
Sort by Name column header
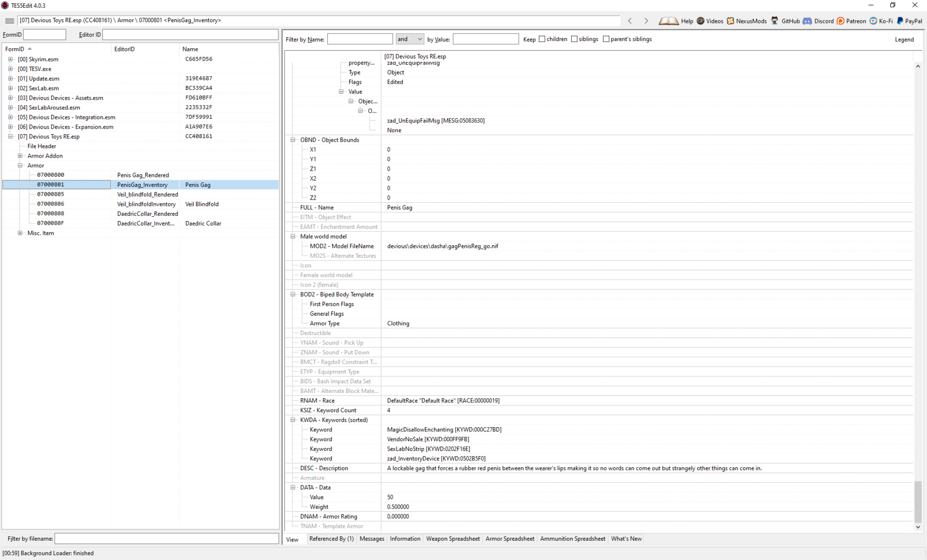229,49
